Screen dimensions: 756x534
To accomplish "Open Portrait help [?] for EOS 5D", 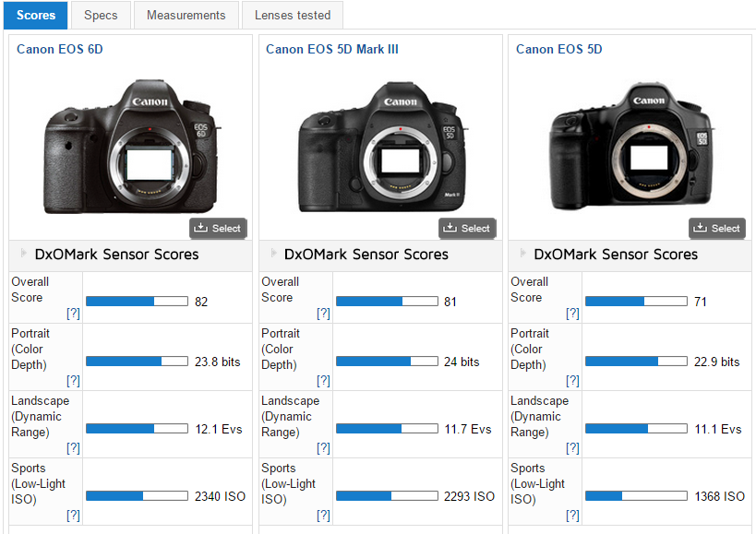I will (573, 381).
